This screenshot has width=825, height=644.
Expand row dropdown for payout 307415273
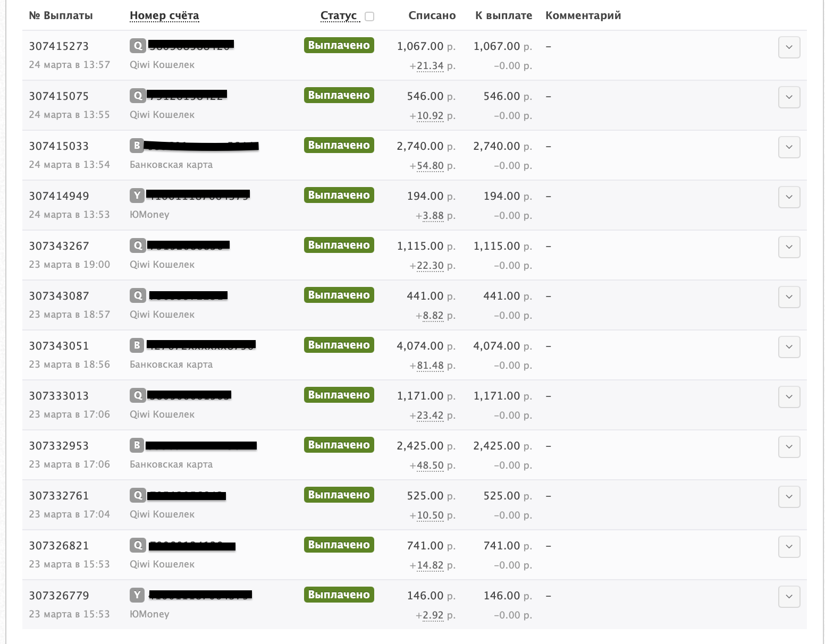point(789,47)
